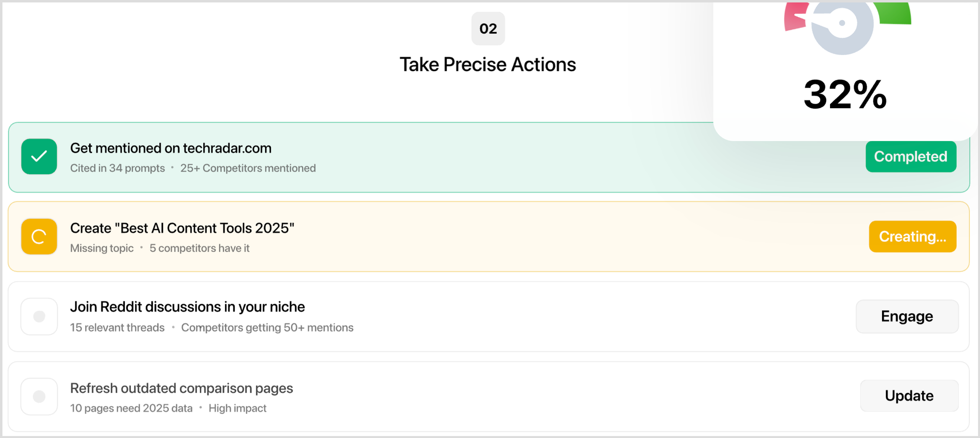The width and height of the screenshot is (980, 438).
Task: Click the green checkmark on the techradar task
Action: 39,157
